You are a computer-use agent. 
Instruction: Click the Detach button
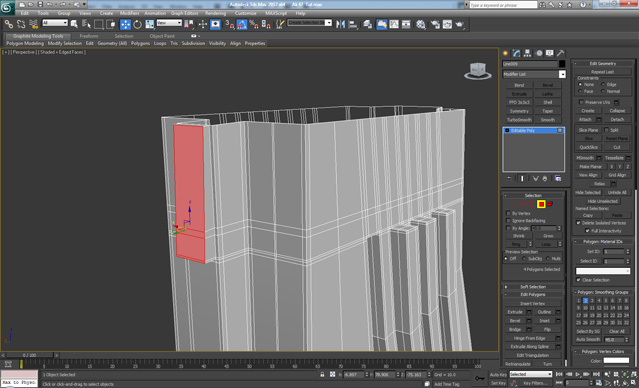[617, 119]
